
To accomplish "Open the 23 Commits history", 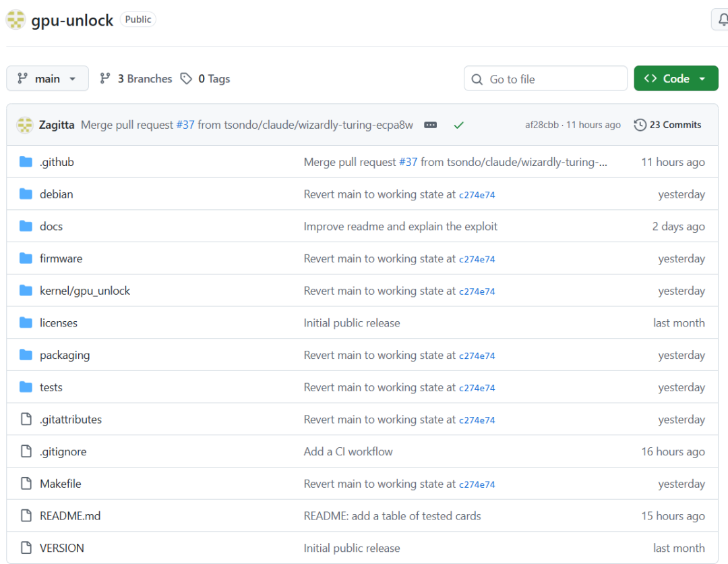I will pyautogui.click(x=667, y=125).
